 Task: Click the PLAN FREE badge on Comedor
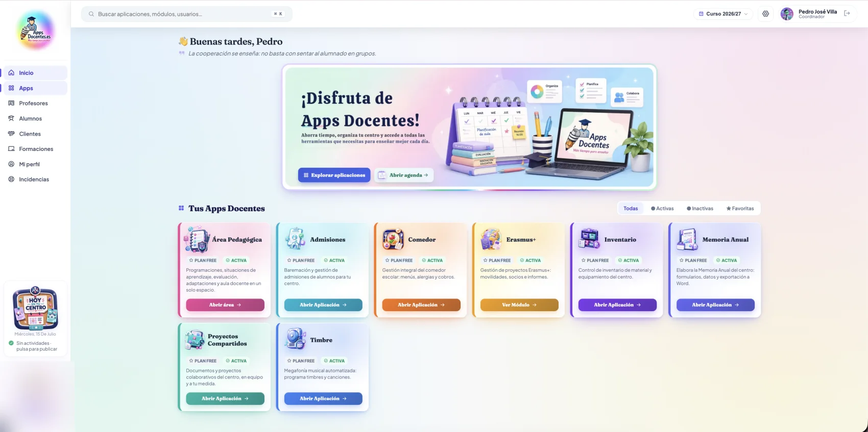click(x=399, y=261)
